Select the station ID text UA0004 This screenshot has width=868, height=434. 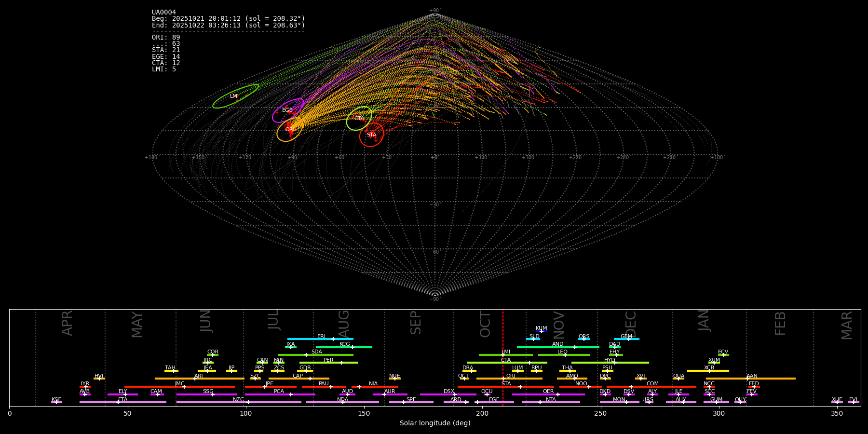coord(164,13)
